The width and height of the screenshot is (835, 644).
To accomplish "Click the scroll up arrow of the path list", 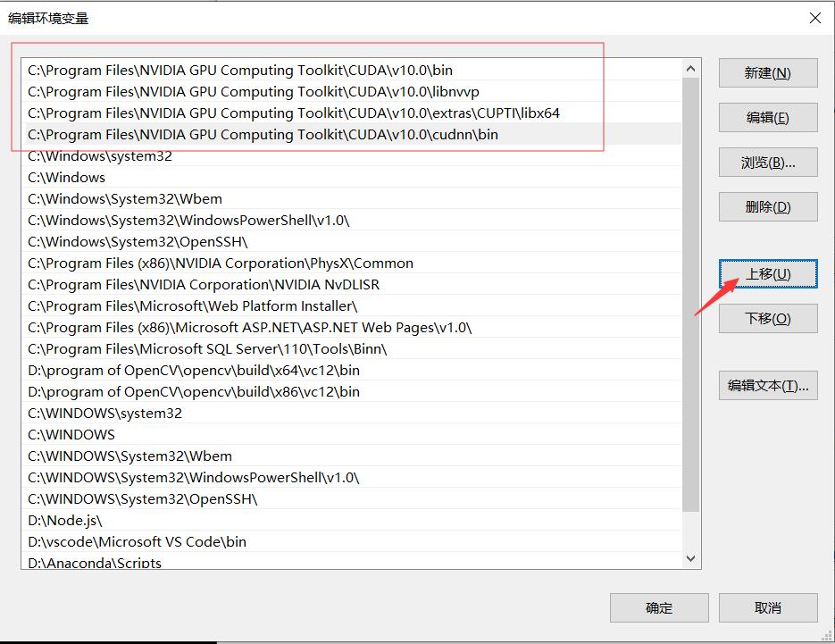I will 690,68.
